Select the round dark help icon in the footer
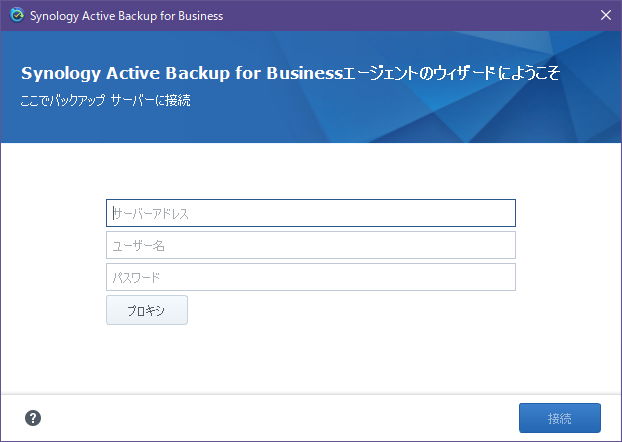622x442 pixels. click(33, 418)
